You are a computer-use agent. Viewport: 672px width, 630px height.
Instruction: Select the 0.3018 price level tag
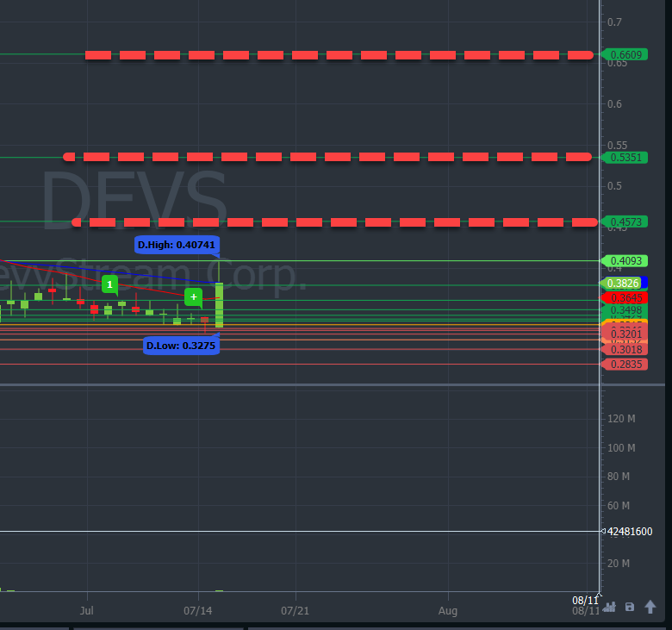(x=625, y=350)
